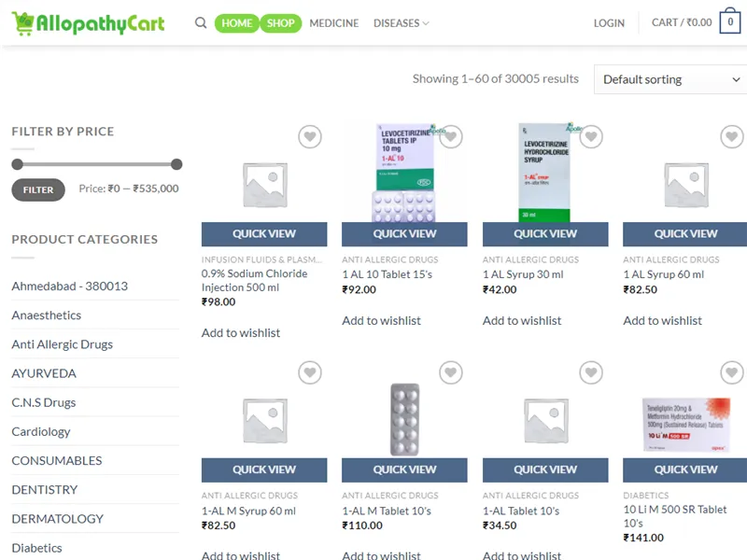747x560 pixels.
Task: Quick View 1 AL Syrup 60 ml
Action: point(685,234)
